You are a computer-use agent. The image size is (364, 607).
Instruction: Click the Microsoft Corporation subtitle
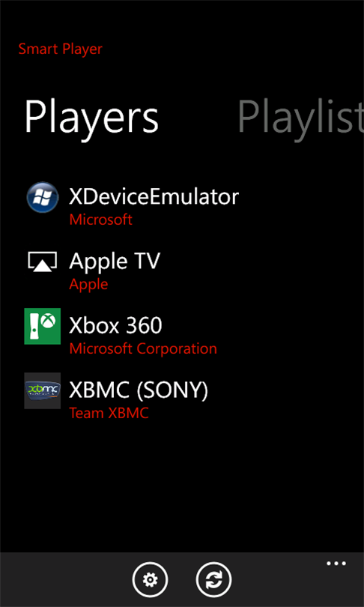[x=143, y=348]
